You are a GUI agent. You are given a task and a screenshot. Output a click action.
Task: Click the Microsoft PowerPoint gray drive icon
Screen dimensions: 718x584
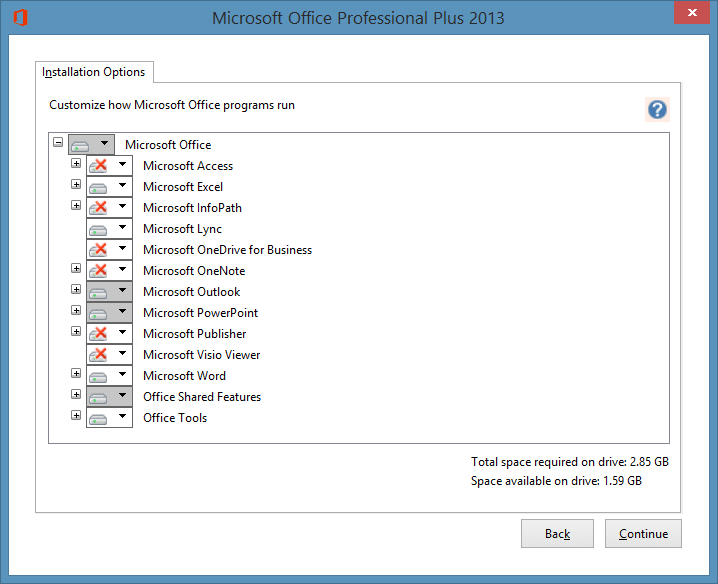[98, 313]
